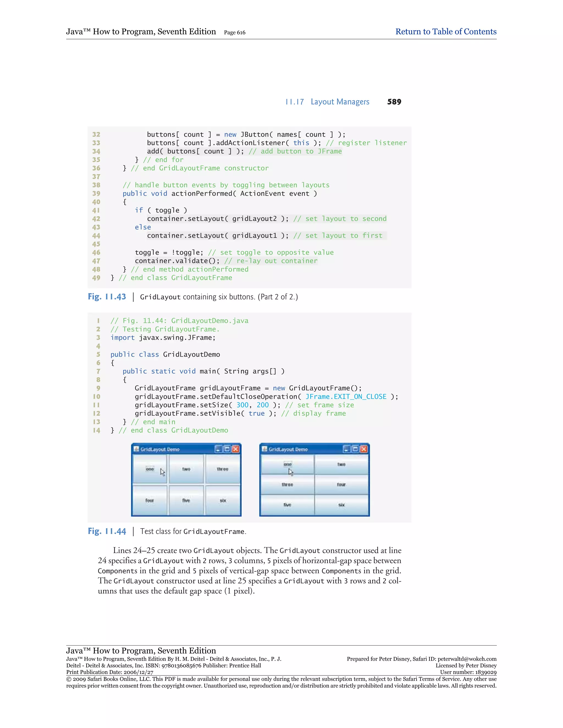Maximize the right GridLayout Demo window
Screen dimensions: 563x728
(355, 449)
